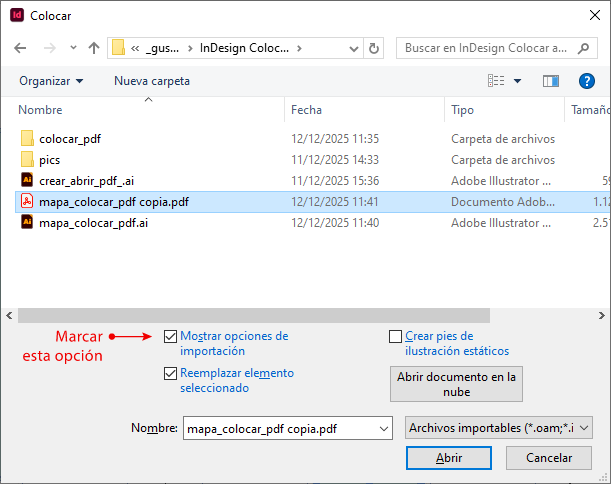Select file name mapa_colocar_pdf copia.pdf
The width and height of the screenshot is (611, 484).
pyautogui.click(x=114, y=202)
